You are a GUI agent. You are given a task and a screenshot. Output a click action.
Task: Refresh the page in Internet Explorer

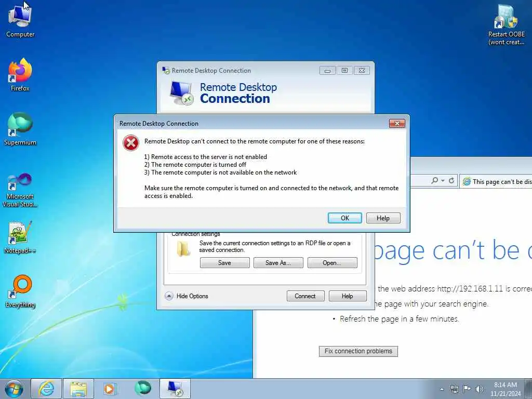tap(451, 180)
